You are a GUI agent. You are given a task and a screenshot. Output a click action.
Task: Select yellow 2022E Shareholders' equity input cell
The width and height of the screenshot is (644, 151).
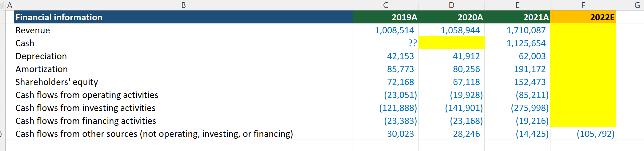click(583, 82)
